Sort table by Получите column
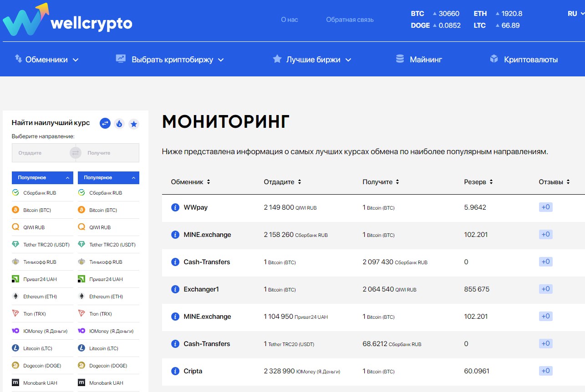 381,182
